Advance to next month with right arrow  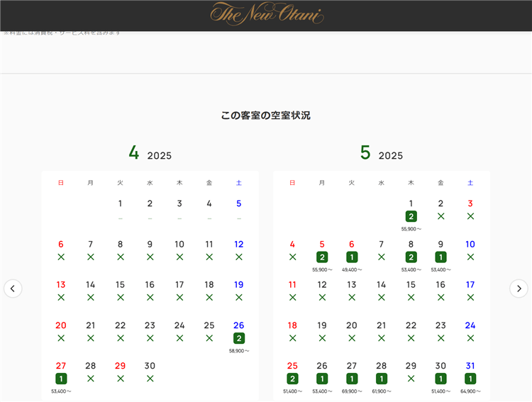(519, 289)
